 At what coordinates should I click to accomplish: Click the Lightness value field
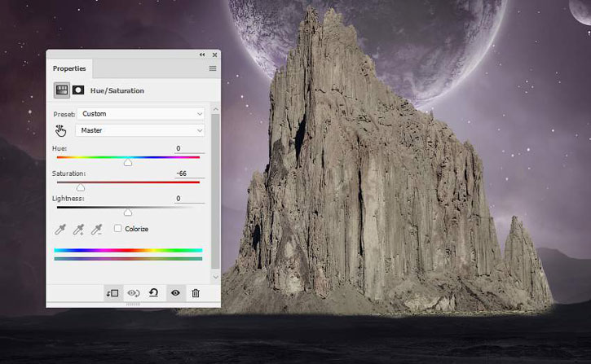pos(190,199)
